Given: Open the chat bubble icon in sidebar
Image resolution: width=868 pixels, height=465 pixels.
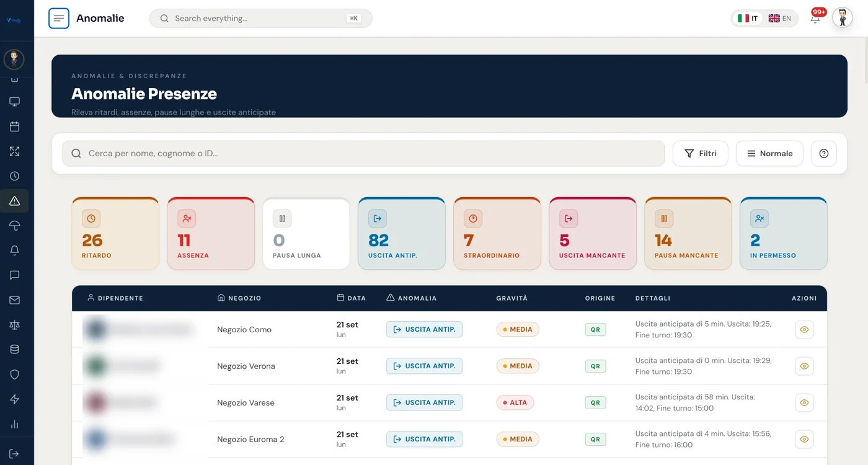Looking at the screenshot, I should click(x=14, y=275).
